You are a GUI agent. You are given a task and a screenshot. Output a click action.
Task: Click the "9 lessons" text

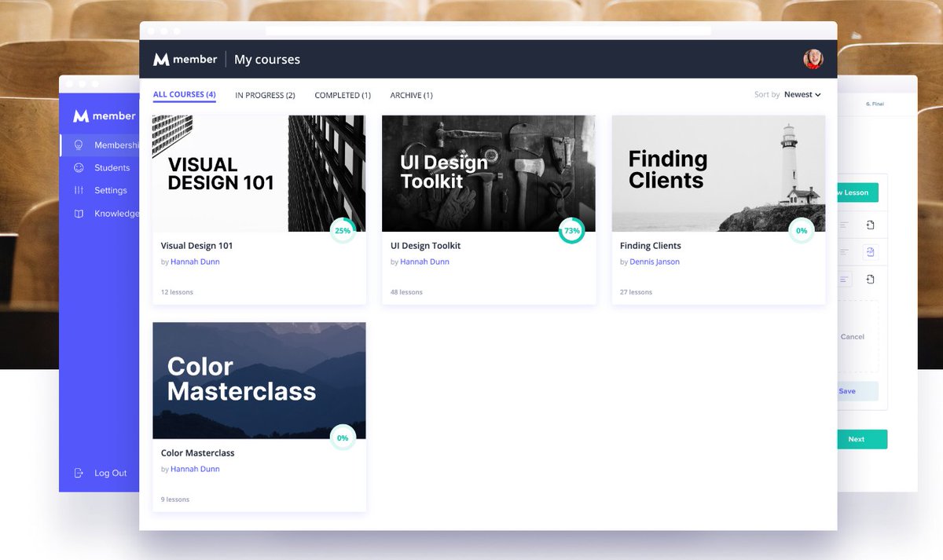(x=174, y=500)
